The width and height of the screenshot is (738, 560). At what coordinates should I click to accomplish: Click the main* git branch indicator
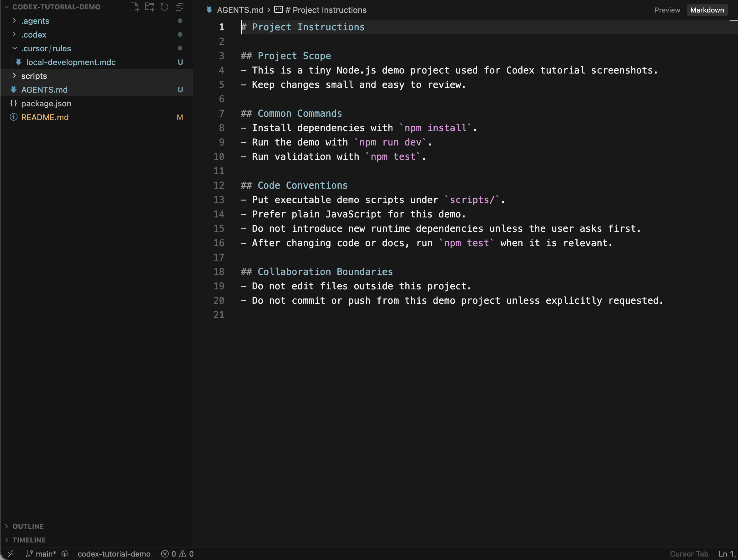pos(41,554)
